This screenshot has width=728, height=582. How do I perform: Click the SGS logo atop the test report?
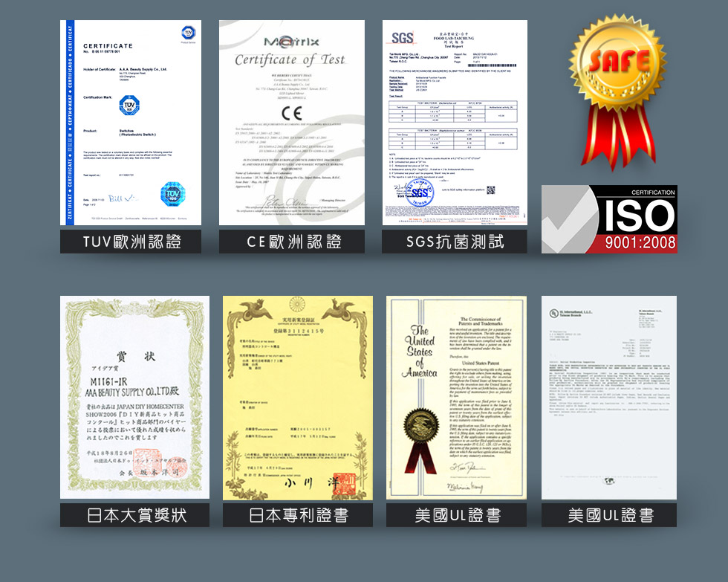pos(402,38)
